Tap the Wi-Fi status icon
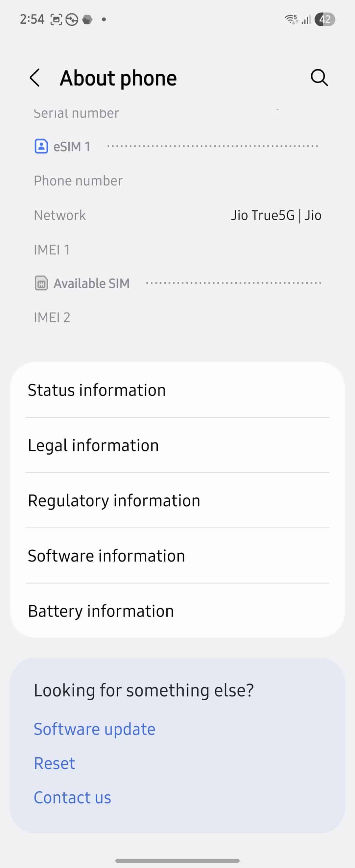Image resolution: width=355 pixels, height=868 pixels. pyautogui.click(x=291, y=19)
